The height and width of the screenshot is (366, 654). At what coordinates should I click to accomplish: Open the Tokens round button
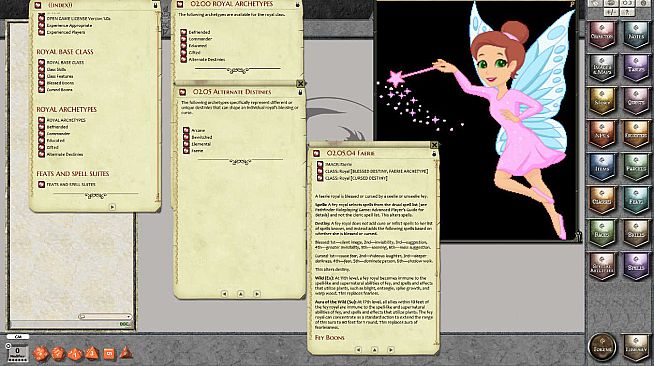[x=602, y=347]
